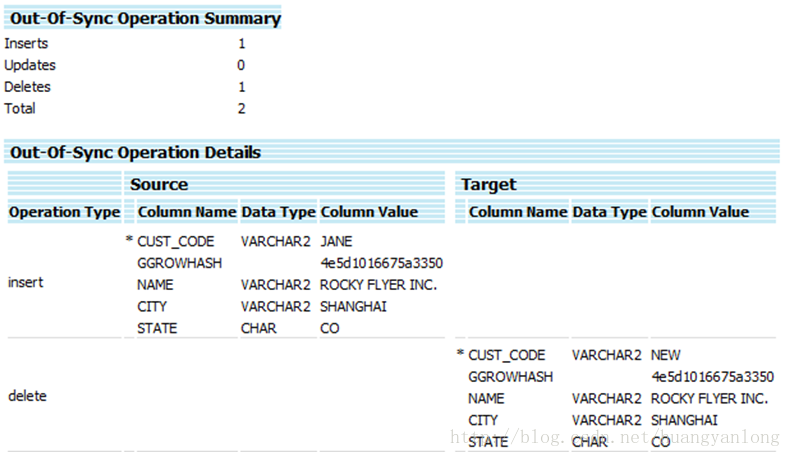791x457 pixels.
Task: Click the Out-Of-Sync Operation Details heading
Action: point(135,152)
